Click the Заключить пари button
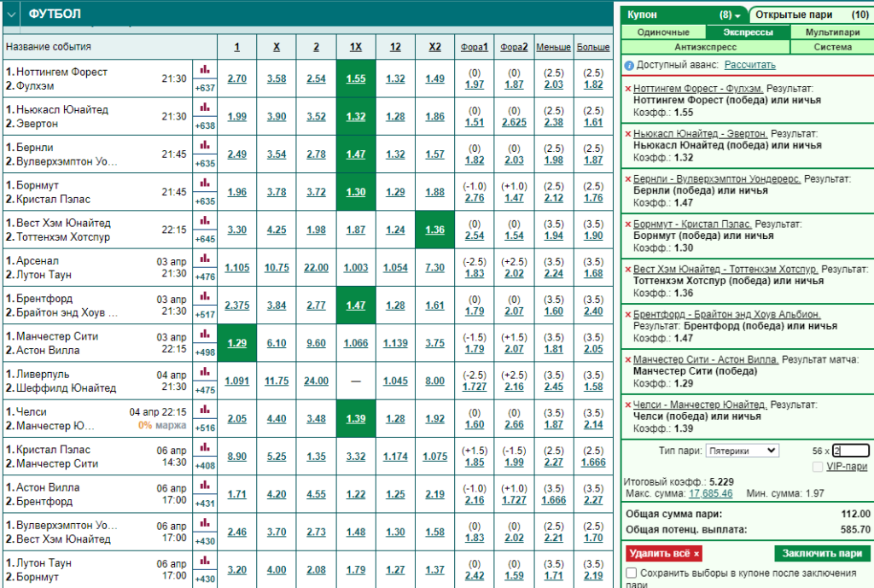 [x=822, y=553]
